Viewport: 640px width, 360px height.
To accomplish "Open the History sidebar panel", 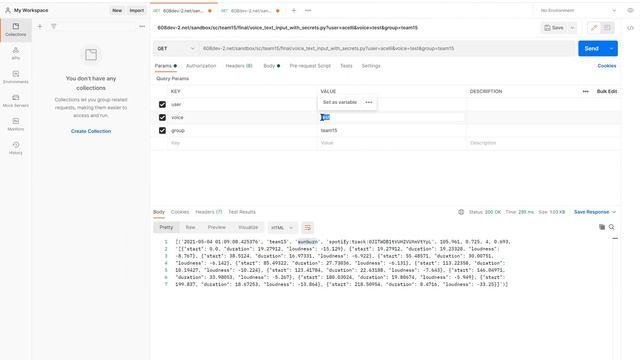I will point(16,148).
